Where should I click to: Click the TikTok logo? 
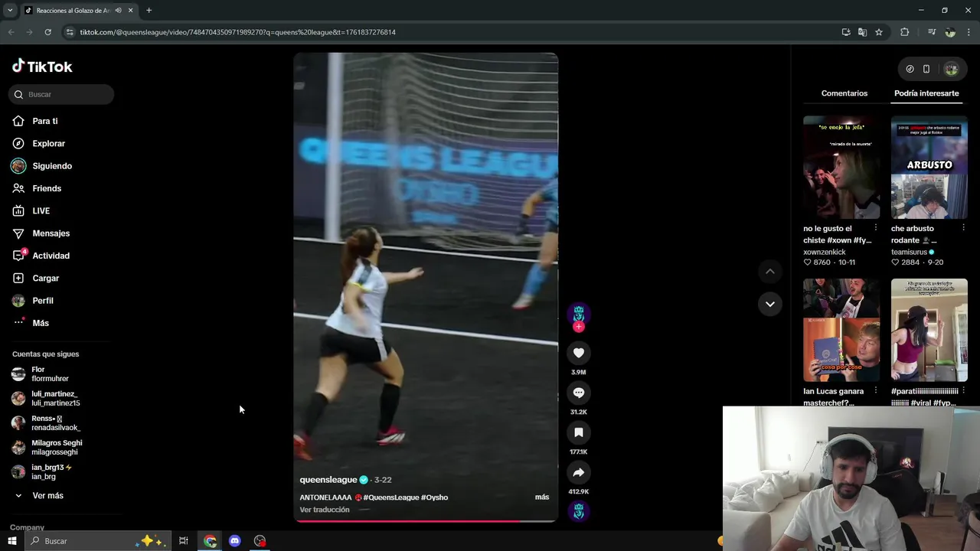[x=42, y=67]
